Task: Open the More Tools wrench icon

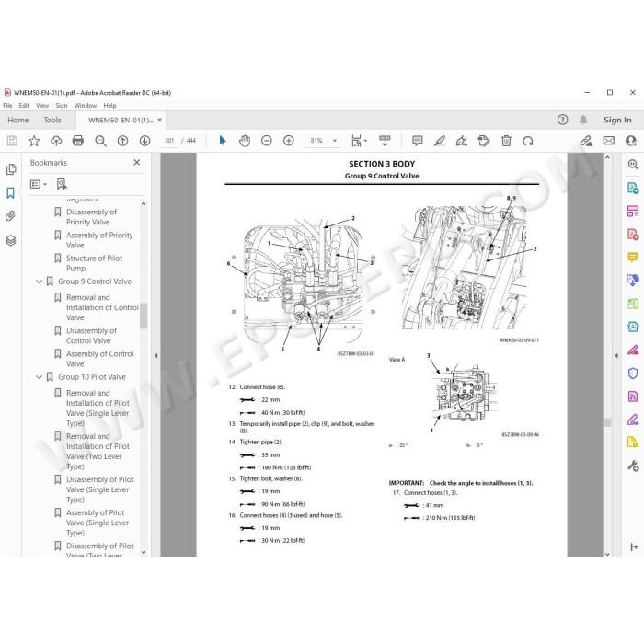Action: click(x=633, y=466)
